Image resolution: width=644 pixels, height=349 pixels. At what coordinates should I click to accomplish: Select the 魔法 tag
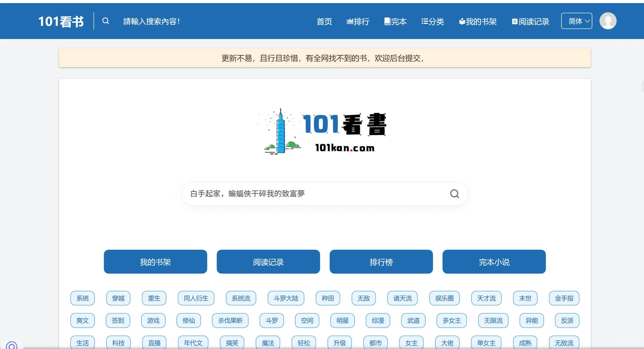click(x=268, y=343)
